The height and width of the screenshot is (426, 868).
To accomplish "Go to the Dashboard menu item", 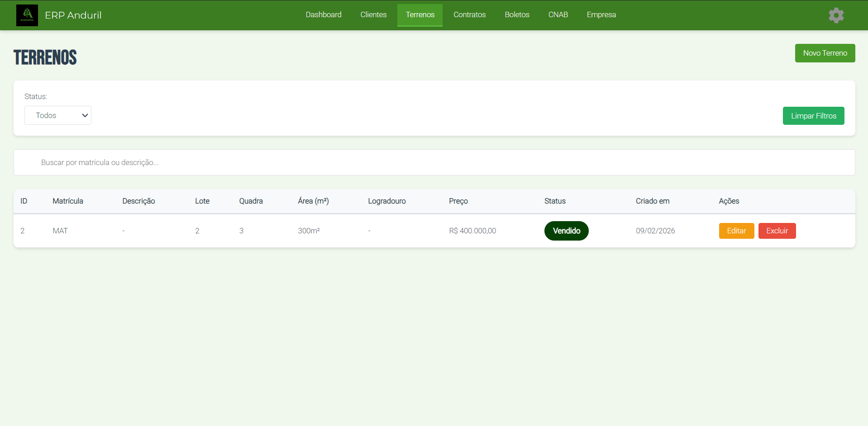I will (x=323, y=15).
